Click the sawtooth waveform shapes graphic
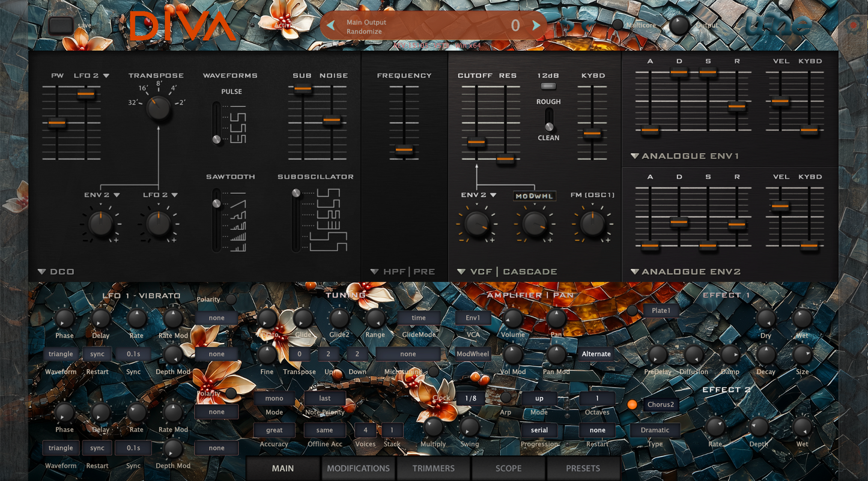Image resolution: width=868 pixels, height=481 pixels. pyautogui.click(x=237, y=221)
